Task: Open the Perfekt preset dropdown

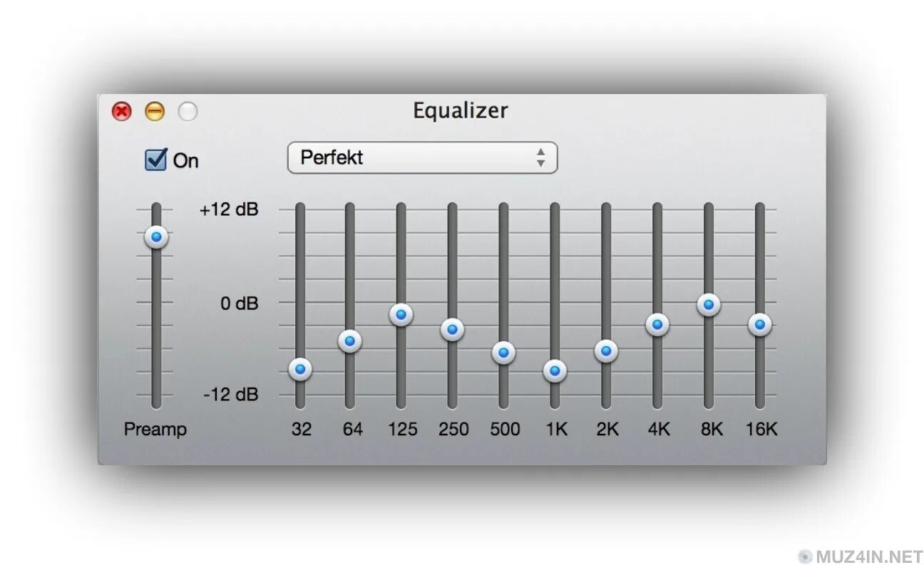Action: click(x=422, y=157)
